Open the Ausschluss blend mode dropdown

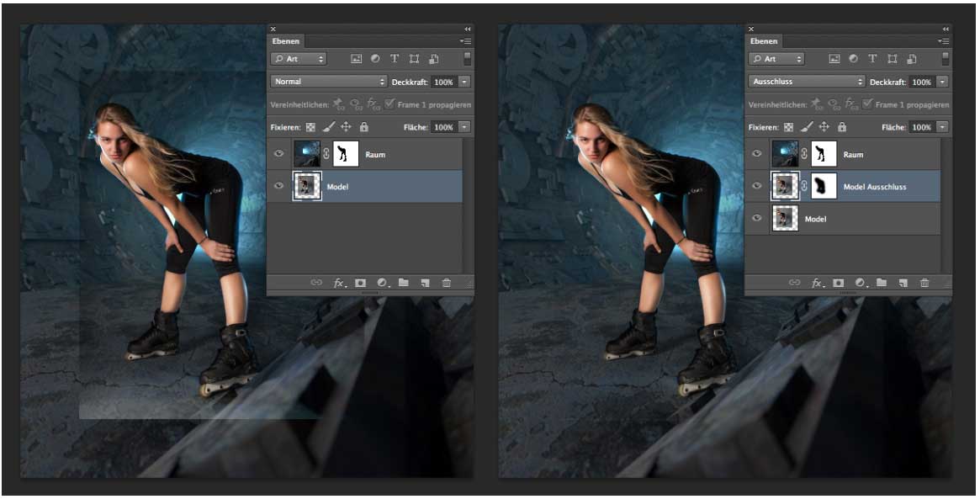pos(806,82)
